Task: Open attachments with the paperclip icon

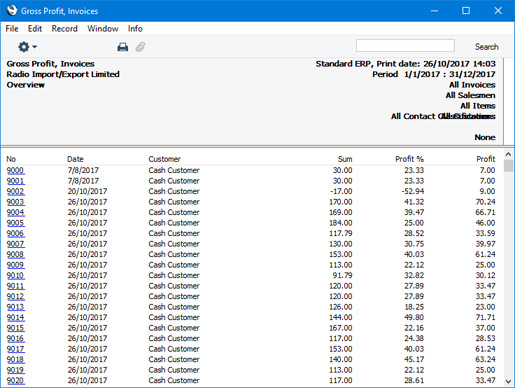Action: coord(140,47)
